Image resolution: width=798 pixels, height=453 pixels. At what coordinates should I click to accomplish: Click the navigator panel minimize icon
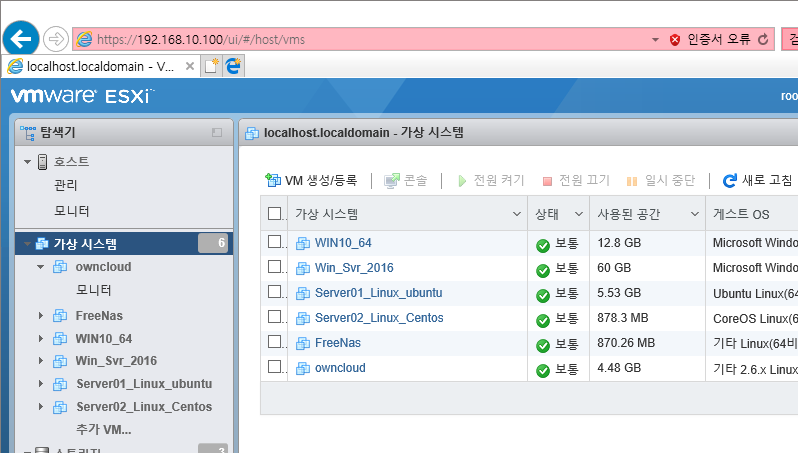(217, 133)
